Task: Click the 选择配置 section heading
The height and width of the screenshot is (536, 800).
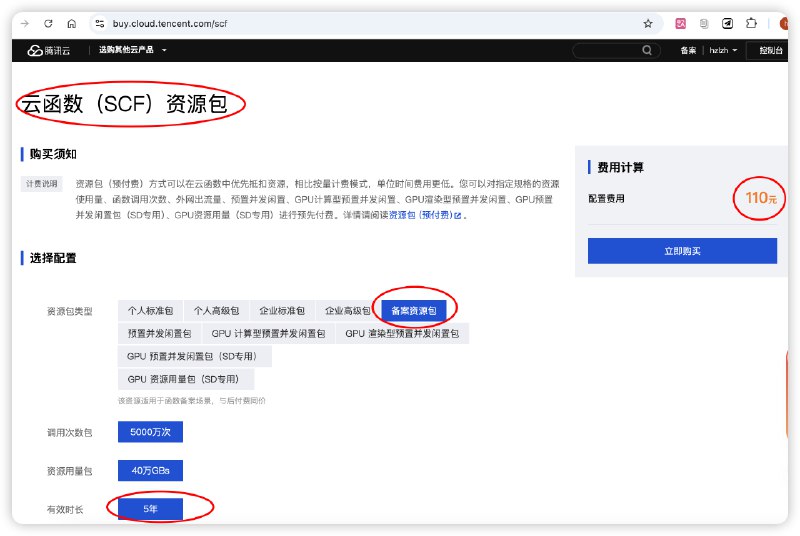Action: 53,258
